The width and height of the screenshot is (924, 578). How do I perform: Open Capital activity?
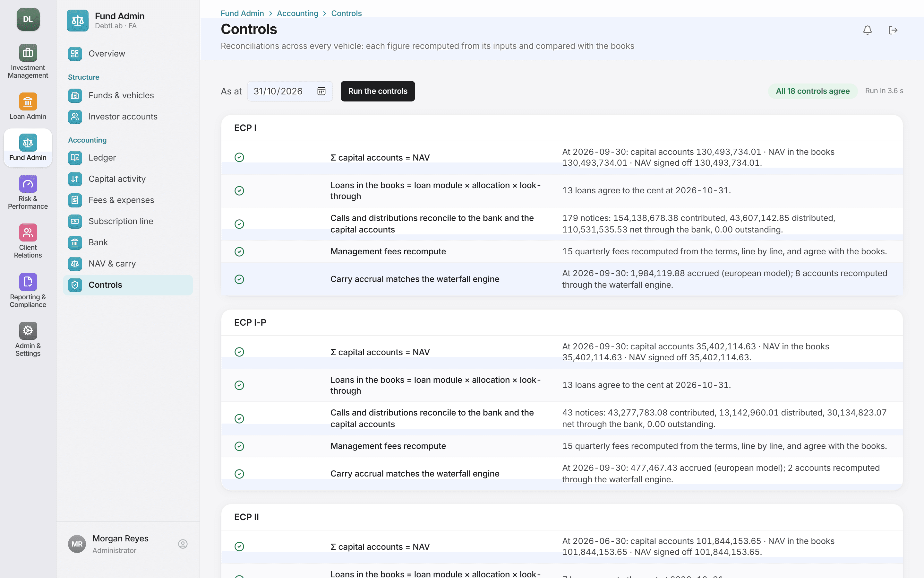point(128,179)
